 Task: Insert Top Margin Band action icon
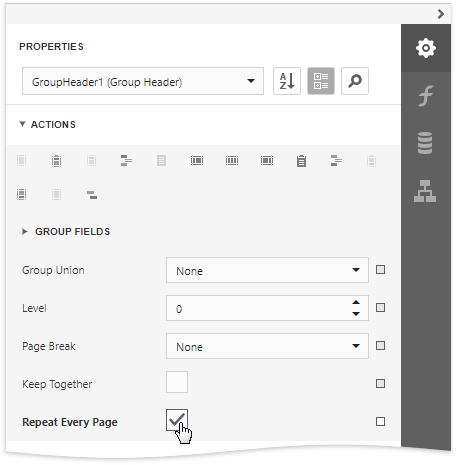pyautogui.click(x=22, y=161)
